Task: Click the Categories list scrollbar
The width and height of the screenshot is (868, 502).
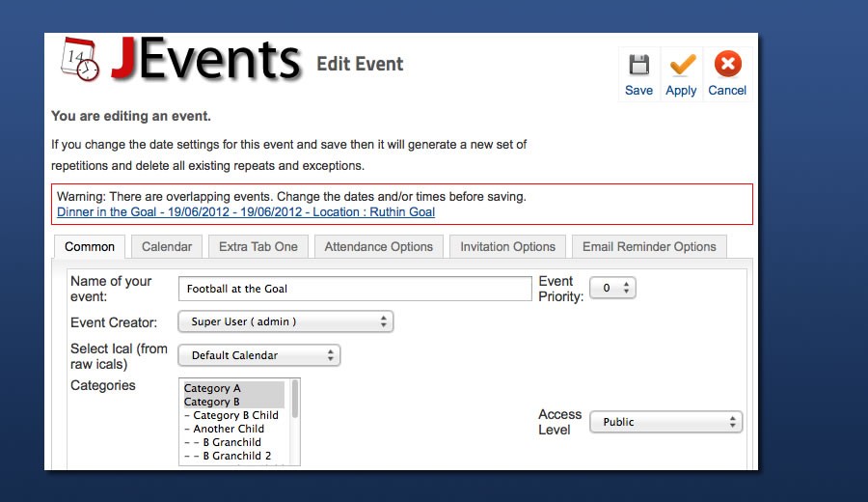Action: [x=295, y=398]
